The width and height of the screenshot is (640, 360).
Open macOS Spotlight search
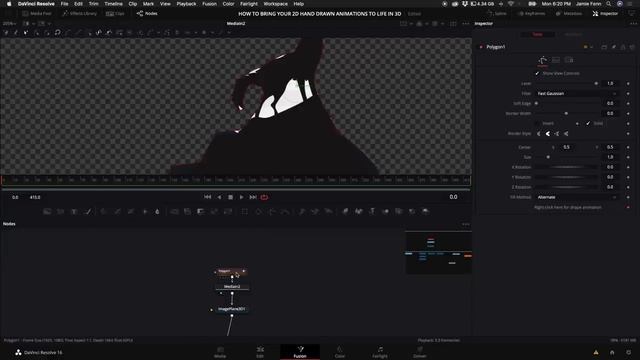[609, 4]
